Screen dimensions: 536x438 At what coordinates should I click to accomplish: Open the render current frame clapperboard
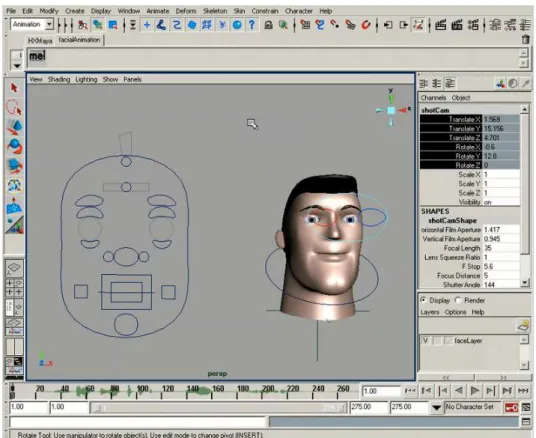pyautogui.click(x=441, y=25)
